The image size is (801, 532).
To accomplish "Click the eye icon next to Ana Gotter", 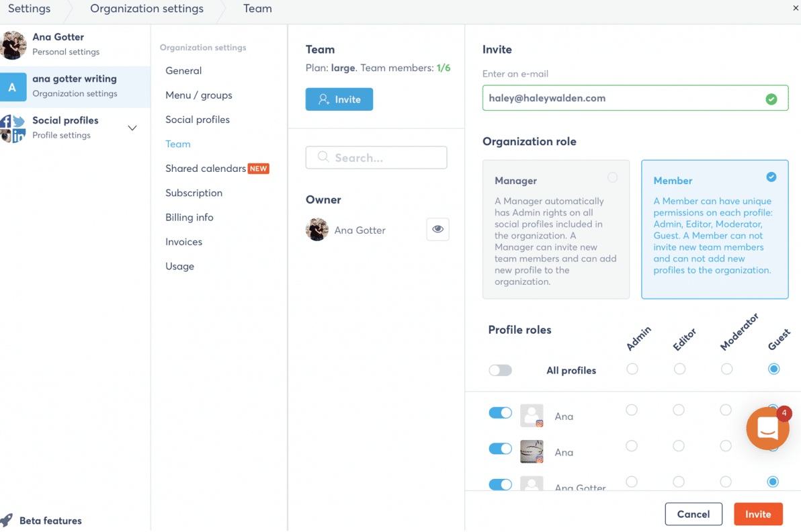I will [437, 229].
